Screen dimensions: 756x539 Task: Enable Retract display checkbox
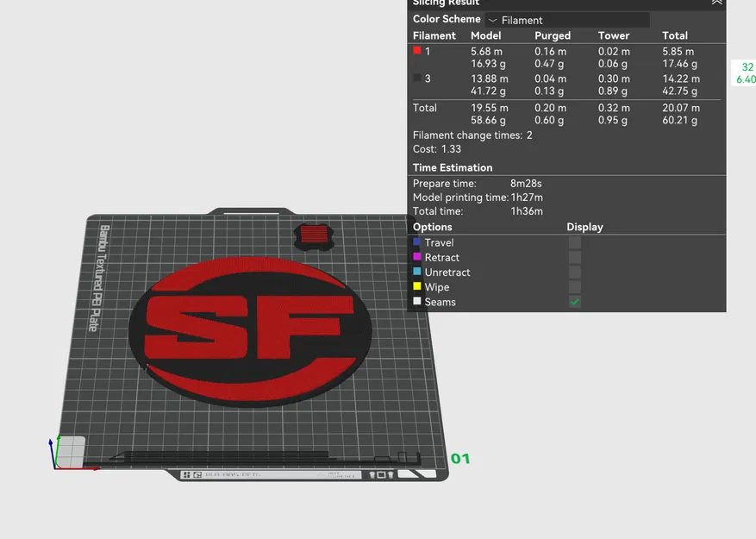(575, 258)
